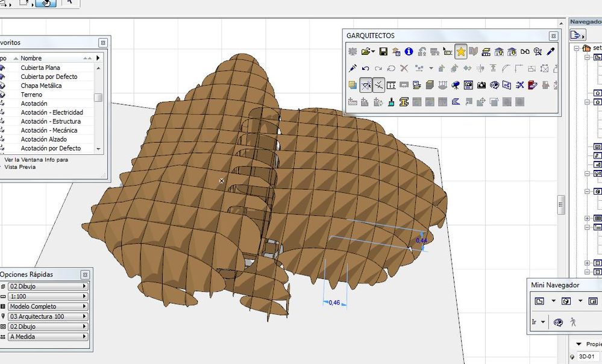Viewport: 602px width, 364px height.
Task: Click the syringe inject parameters tool
Action: tap(353, 69)
